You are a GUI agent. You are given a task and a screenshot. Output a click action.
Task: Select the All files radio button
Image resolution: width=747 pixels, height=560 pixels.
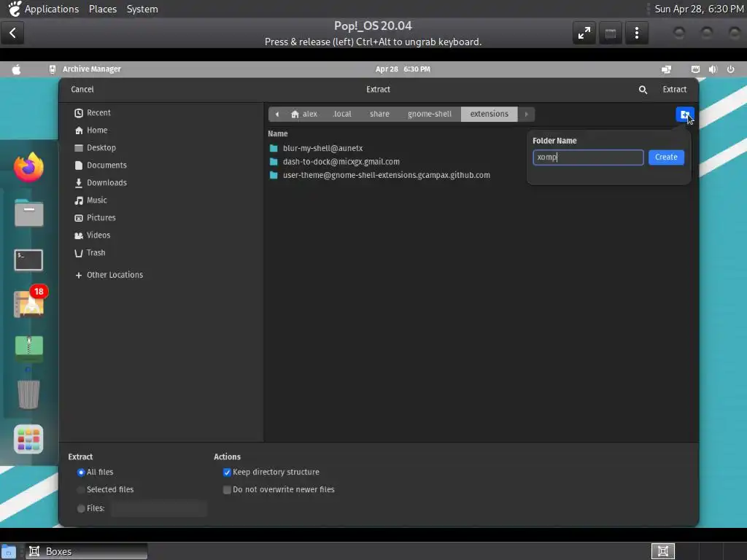[81, 472]
